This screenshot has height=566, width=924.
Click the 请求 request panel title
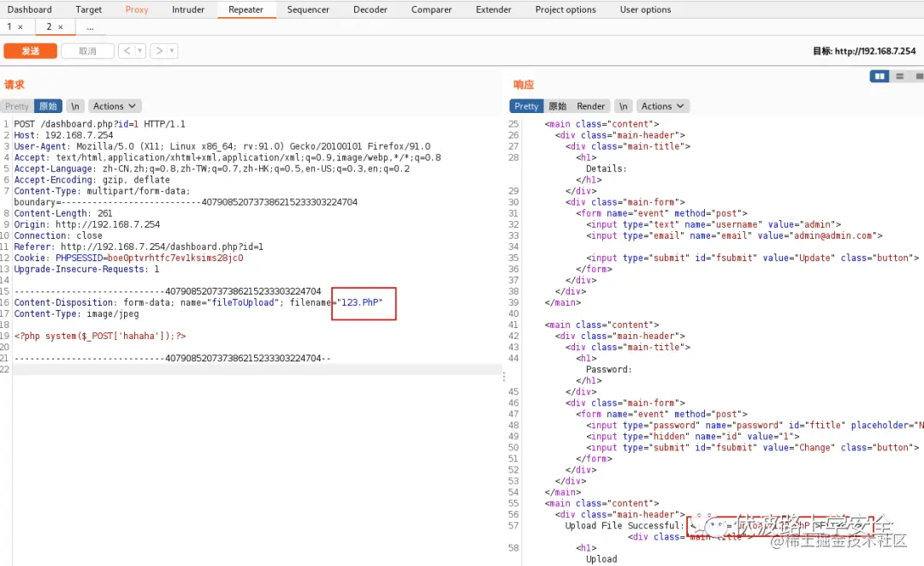(15, 84)
